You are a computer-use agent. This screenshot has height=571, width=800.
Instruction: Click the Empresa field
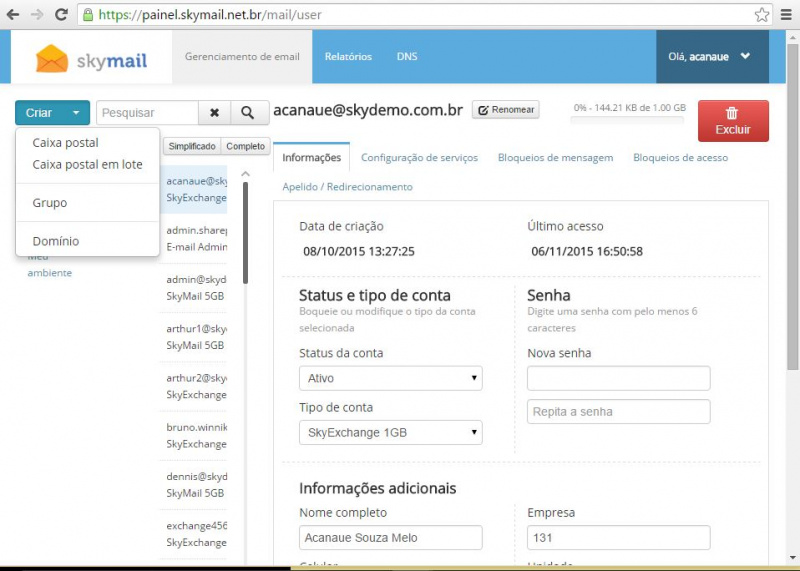pyautogui.click(x=618, y=538)
